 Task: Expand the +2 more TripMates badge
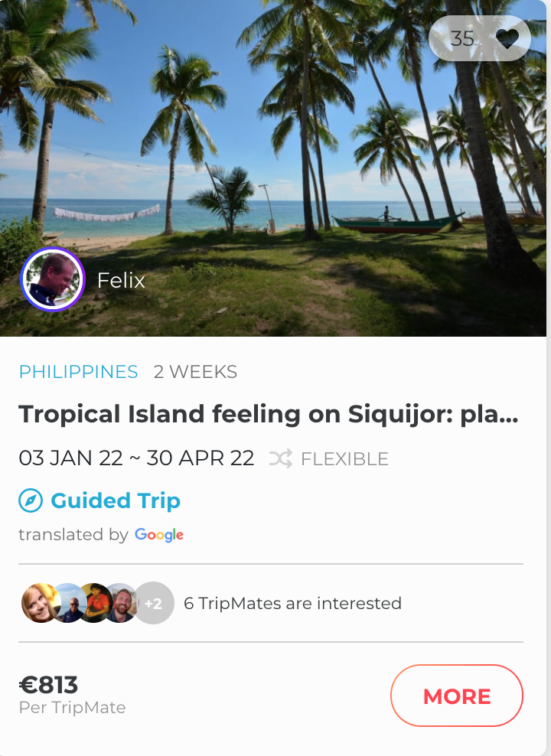coord(154,603)
